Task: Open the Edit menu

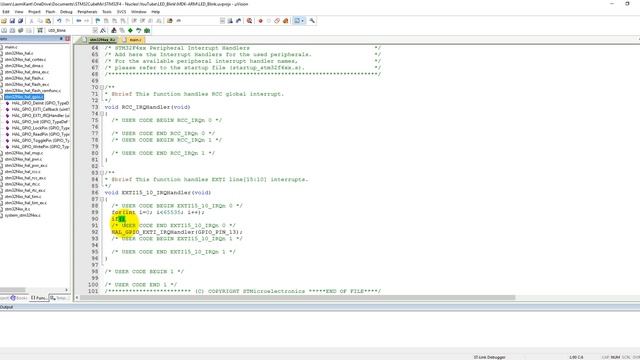Action: tap(6, 12)
